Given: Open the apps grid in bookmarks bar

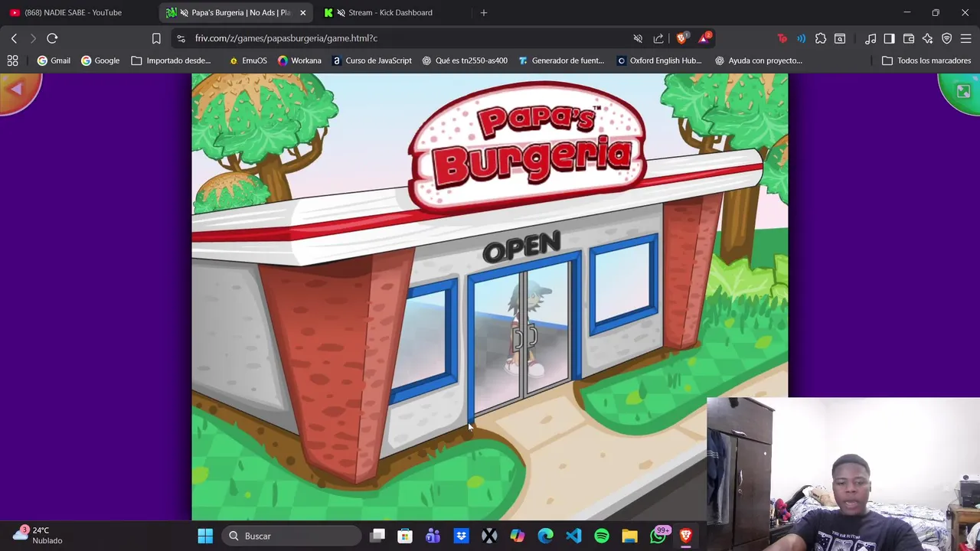Looking at the screenshot, I should (x=12, y=60).
